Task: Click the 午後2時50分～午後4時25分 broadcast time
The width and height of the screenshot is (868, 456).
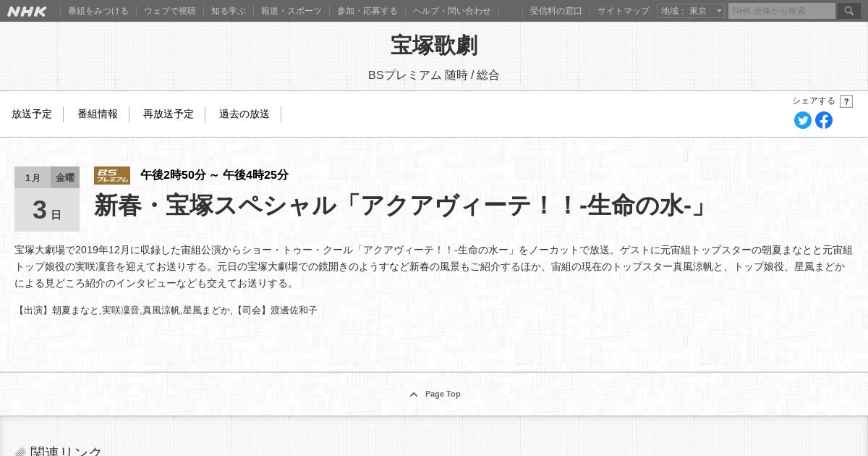Action: click(214, 175)
